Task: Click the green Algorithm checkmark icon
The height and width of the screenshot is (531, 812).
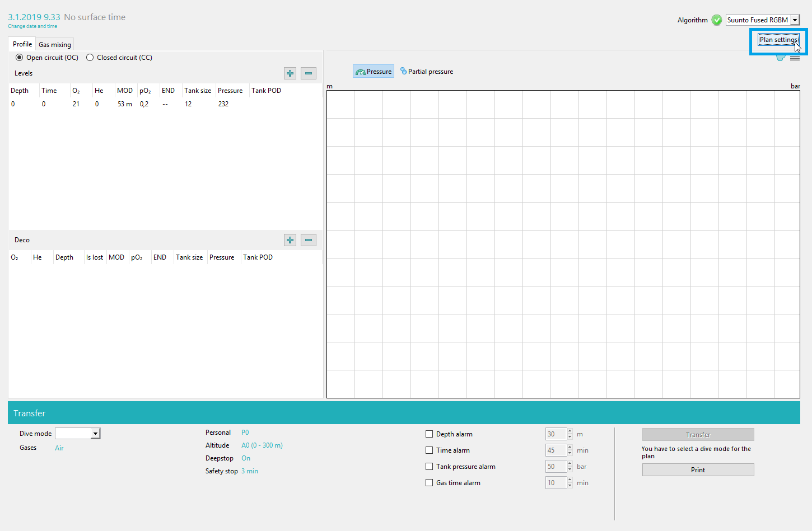Action: click(x=717, y=20)
